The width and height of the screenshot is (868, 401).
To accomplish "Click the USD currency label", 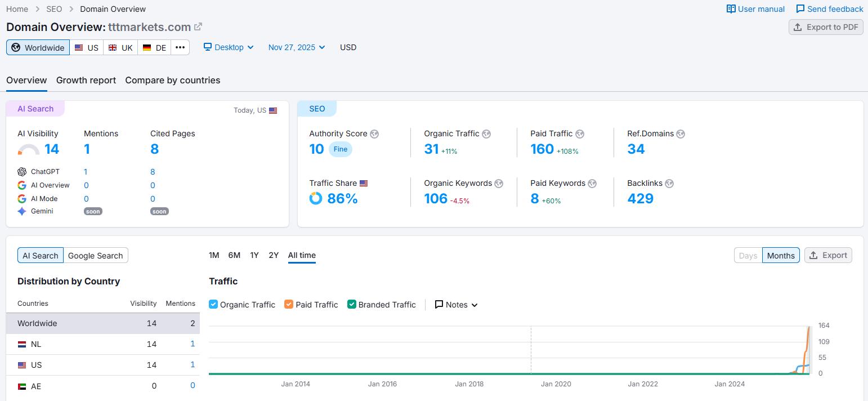I will click(x=348, y=47).
